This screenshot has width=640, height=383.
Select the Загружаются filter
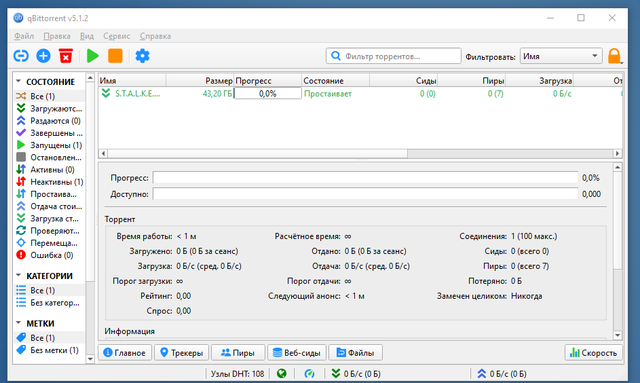(49, 108)
